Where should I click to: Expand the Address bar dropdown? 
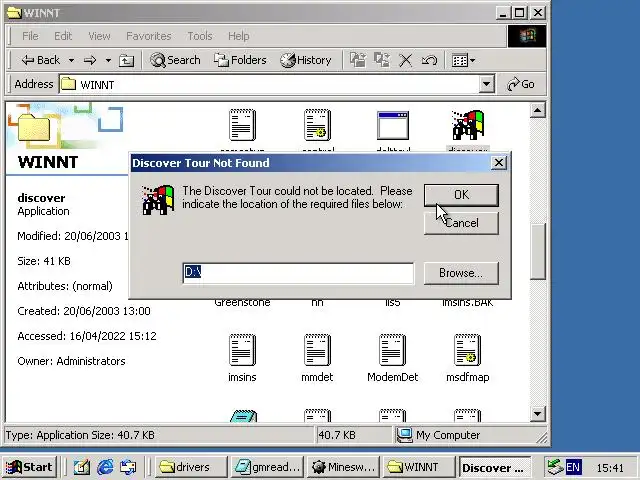pyautogui.click(x=486, y=84)
